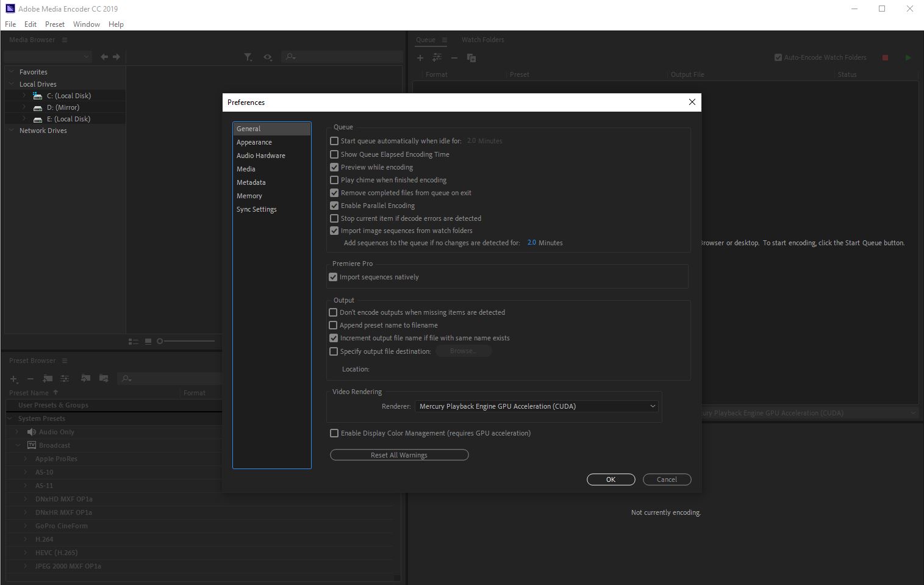924x585 pixels.
Task: Open the Preset menu
Action: pos(54,24)
